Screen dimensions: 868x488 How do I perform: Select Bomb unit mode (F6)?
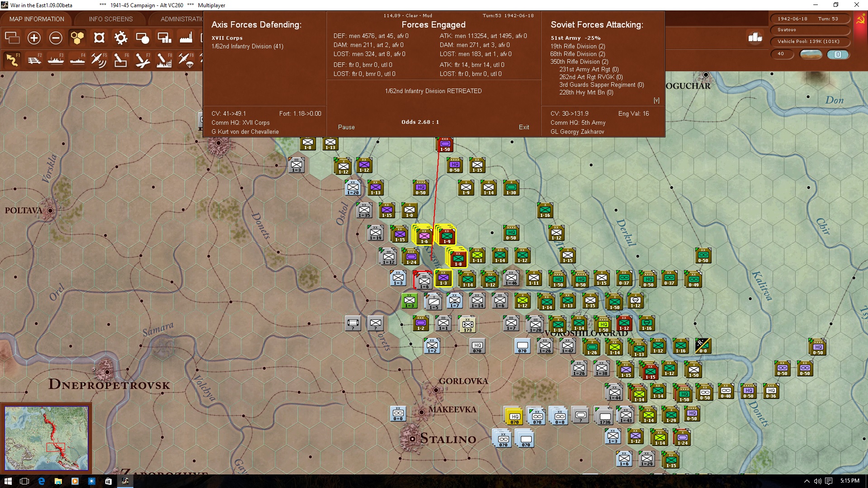coord(121,60)
